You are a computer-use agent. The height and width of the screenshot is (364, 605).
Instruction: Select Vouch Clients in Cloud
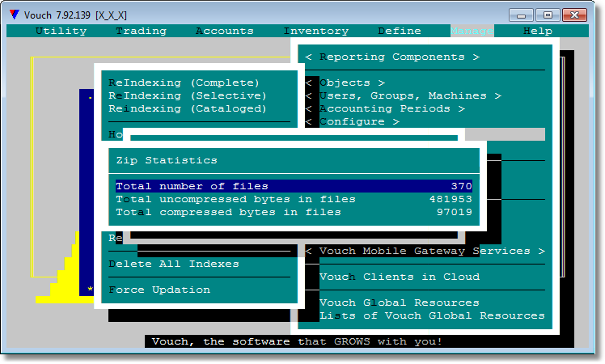(x=400, y=277)
